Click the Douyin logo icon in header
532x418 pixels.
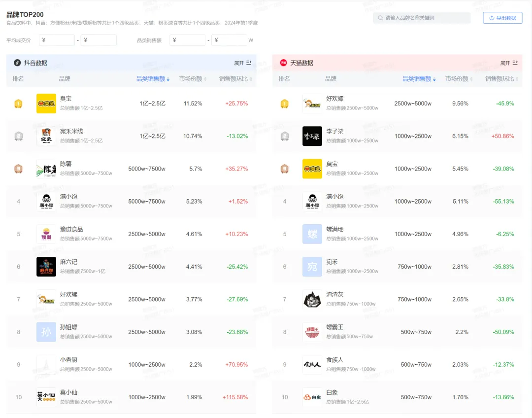click(x=17, y=63)
